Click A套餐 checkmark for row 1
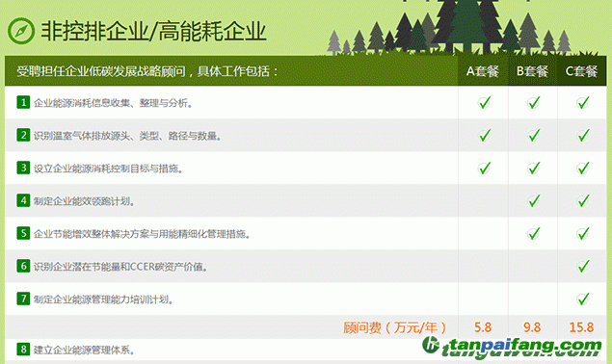 click(484, 103)
